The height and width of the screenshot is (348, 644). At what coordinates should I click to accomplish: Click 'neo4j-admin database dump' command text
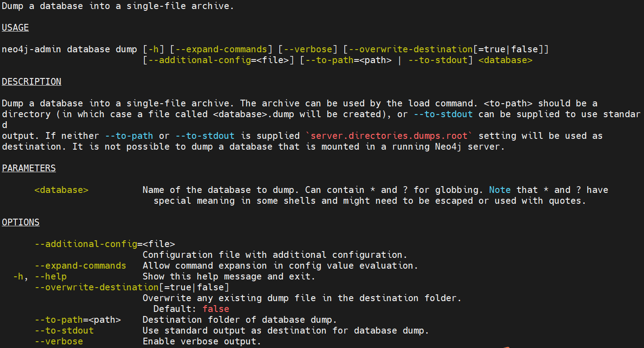pyautogui.click(x=69, y=49)
